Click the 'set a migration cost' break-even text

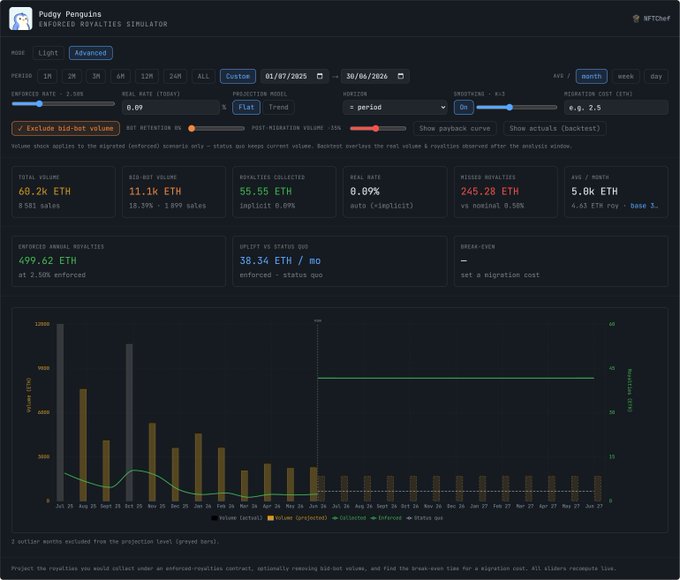(x=500, y=275)
